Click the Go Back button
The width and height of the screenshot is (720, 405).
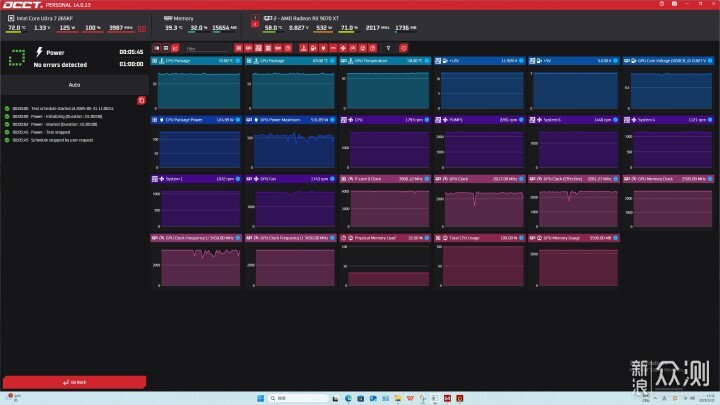pyautogui.click(x=74, y=382)
